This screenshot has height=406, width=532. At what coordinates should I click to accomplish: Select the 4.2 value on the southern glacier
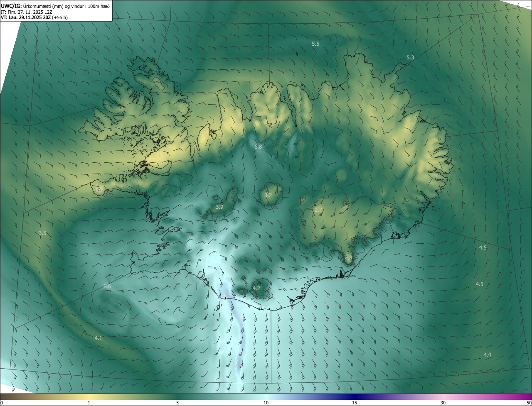(x=256, y=288)
